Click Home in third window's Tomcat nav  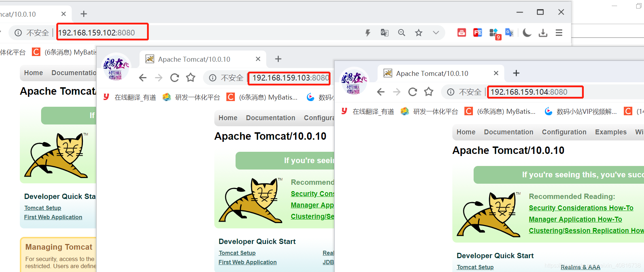(x=466, y=132)
